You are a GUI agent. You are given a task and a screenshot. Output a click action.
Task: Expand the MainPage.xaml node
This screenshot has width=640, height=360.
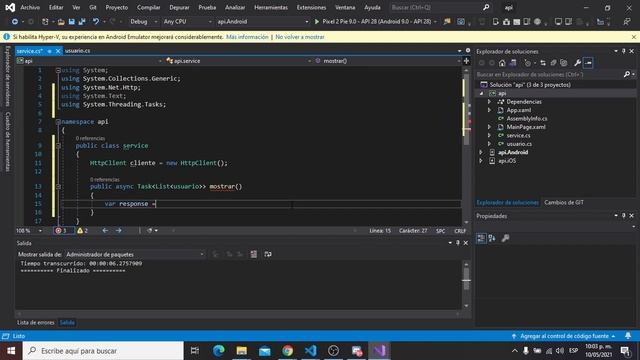click(489, 127)
